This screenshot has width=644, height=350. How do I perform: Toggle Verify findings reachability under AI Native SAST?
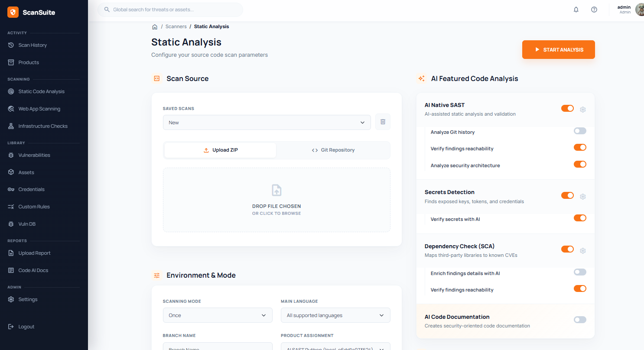coord(580,147)
